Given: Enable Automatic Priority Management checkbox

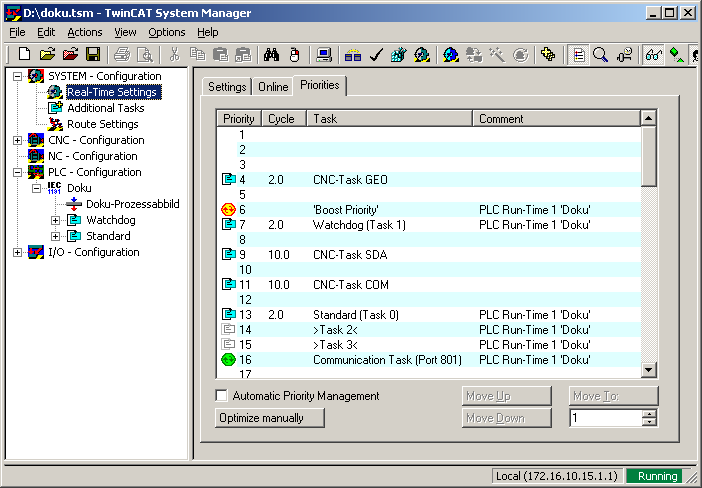Looking at the screenshot, I should tap(222, 396).
